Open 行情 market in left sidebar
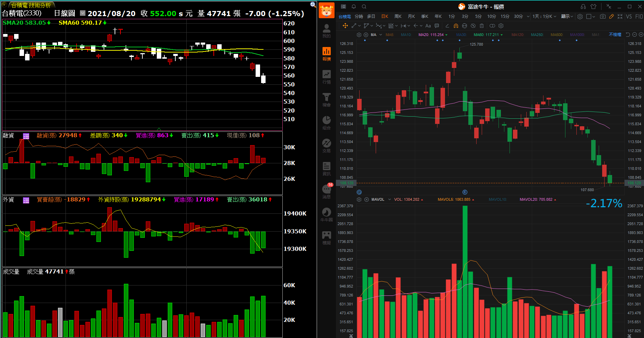 (x=327, y=77)
